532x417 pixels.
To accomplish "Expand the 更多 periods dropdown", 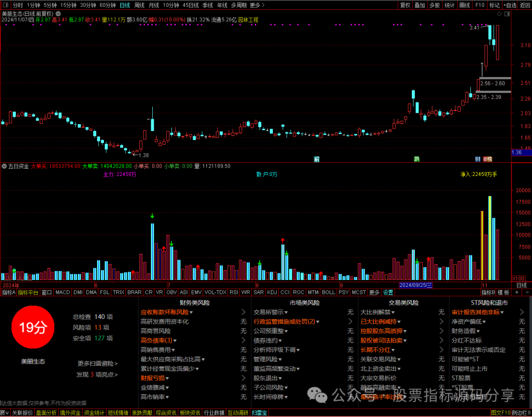I will [x=256, y=5].
